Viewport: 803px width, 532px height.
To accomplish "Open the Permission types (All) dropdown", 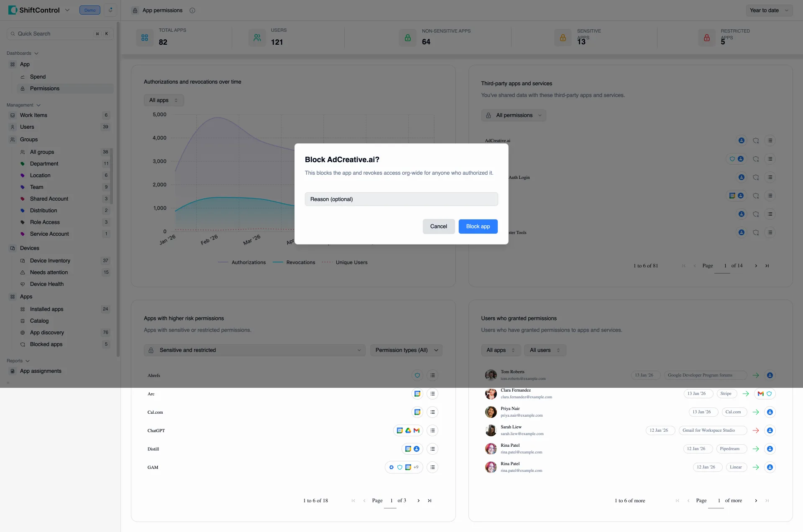I will pyautogui.click(x=407, y=350).
